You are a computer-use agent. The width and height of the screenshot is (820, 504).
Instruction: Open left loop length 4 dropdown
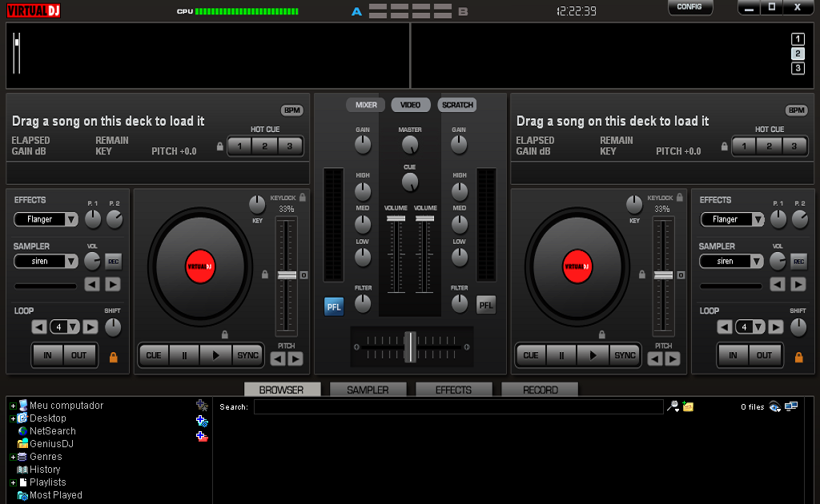click(x=73, y=327)
